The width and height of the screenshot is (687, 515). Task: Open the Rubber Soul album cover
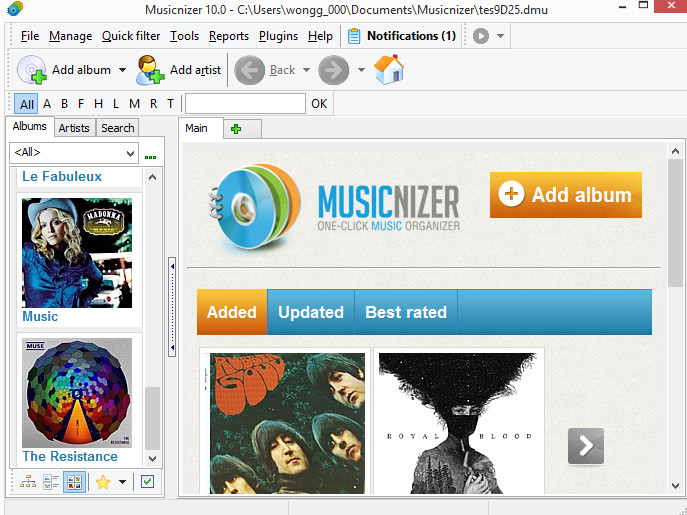[287, 423]
